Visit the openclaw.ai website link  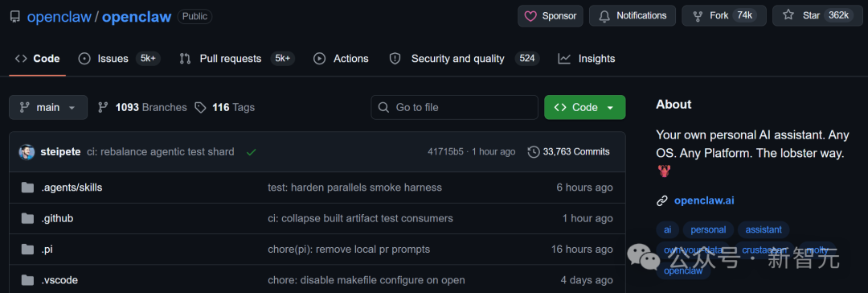coord(704,201)
